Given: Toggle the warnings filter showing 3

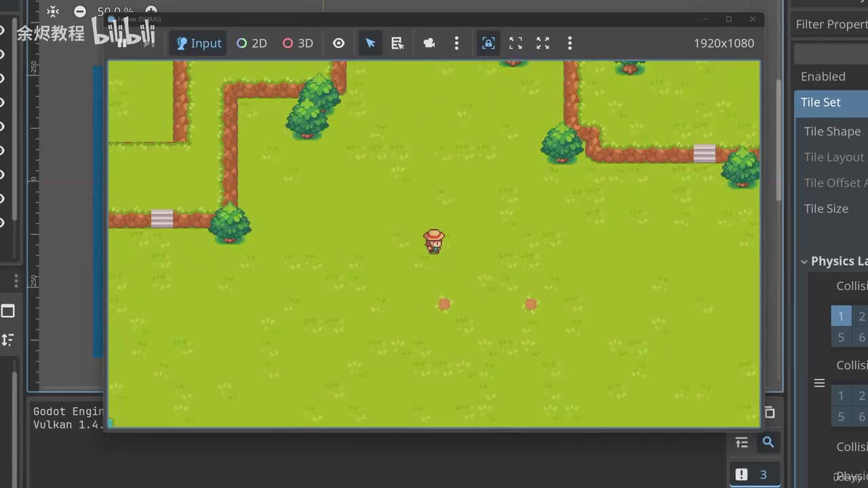Looking at the screenshot, I should 754,474.
